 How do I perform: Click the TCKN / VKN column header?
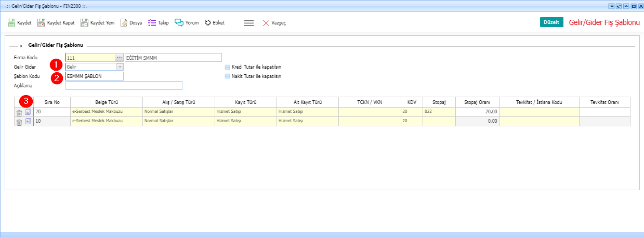click(x=370, y=102)
